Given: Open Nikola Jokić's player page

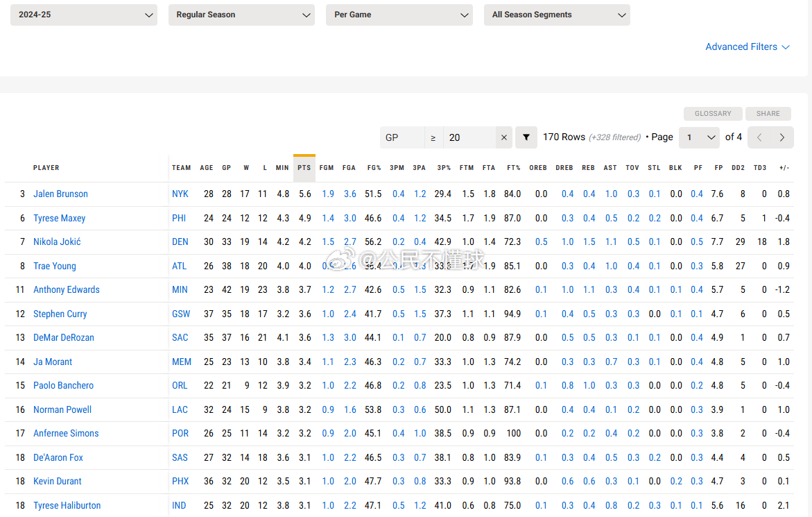Looking at the screenshot, I should click(x=57, y=242).
